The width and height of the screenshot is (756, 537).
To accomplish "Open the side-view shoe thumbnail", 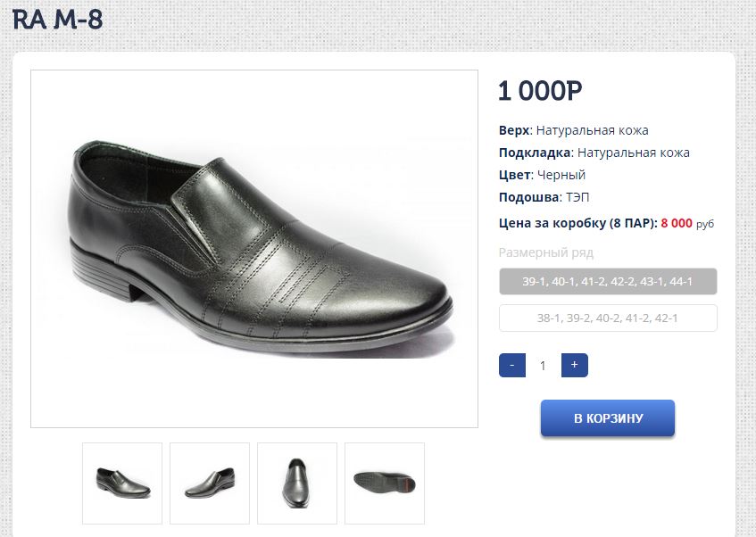I will (122, 483).
